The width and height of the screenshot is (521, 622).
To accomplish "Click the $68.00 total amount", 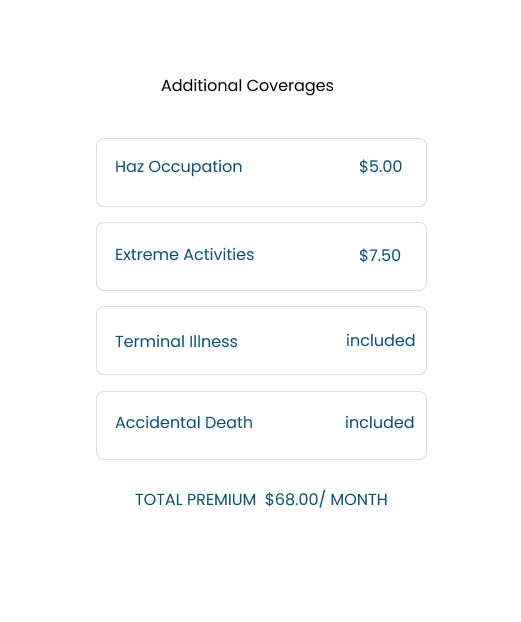I will pyautogui.click(x=292, y=499).
